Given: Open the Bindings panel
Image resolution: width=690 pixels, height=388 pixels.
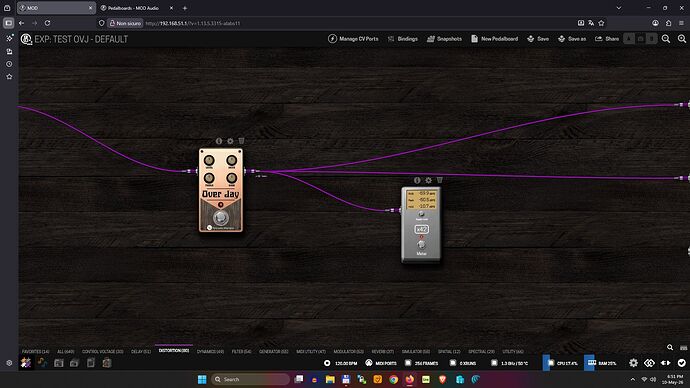Looking at the screenshot, I should tap(403, 39).
